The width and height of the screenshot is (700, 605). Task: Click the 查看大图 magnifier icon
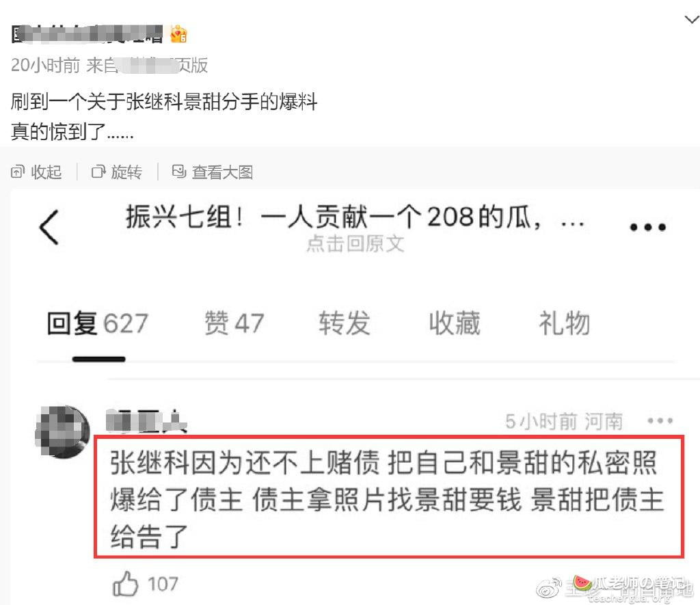coord(178,172)
